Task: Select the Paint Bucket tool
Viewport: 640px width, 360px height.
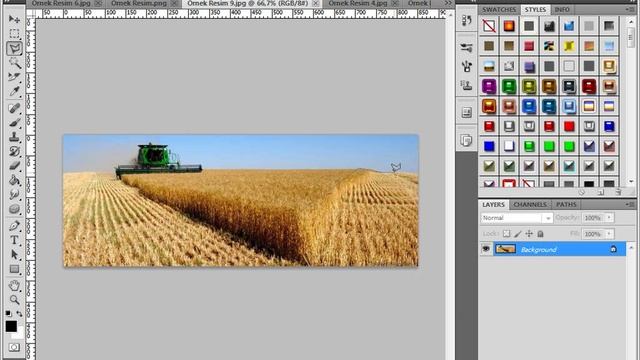Action: [14, 180]
